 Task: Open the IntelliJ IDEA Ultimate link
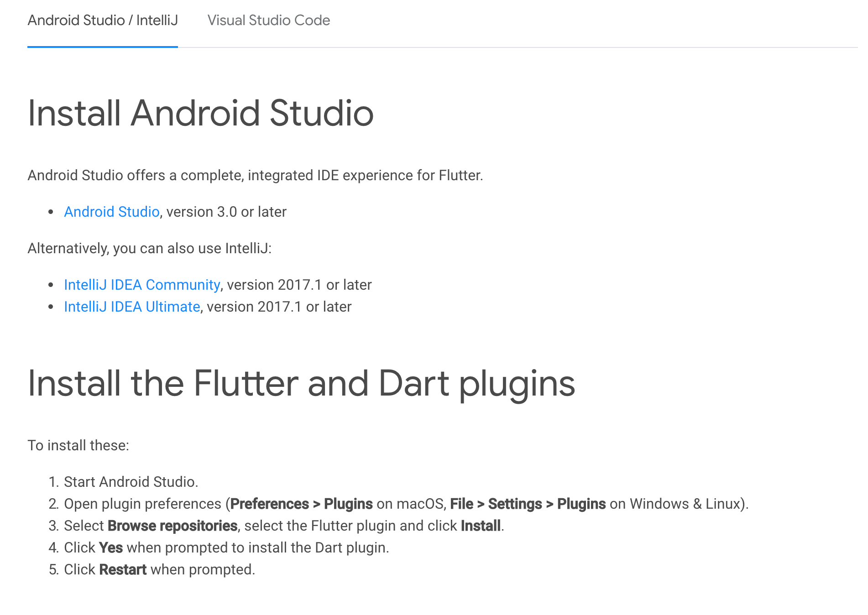point(132,307)
